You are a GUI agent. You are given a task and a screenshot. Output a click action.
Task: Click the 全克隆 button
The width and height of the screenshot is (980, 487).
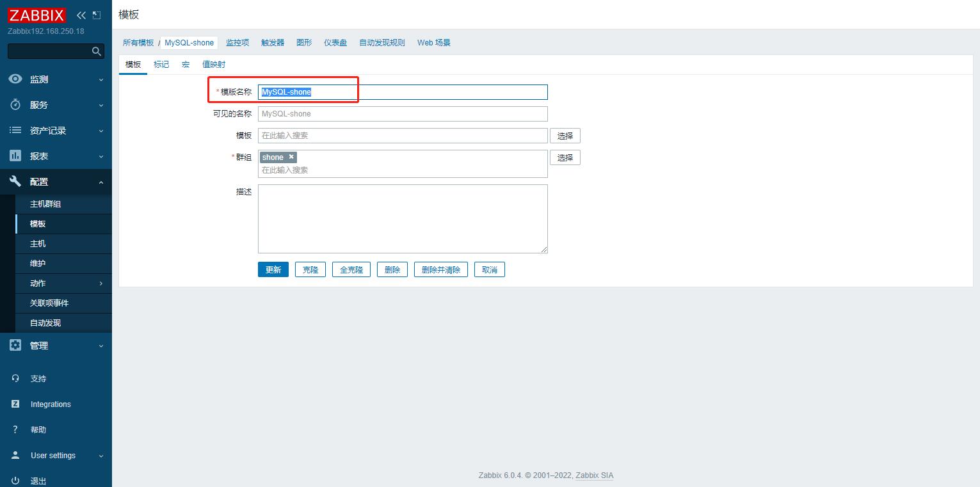click(351, 269)
